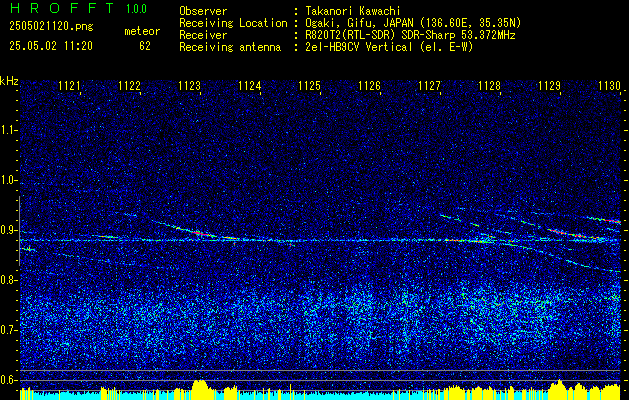The height and width of the screenshot is (400, 629).
Task: Click the 1124 time marker
Action: point(249,85)
